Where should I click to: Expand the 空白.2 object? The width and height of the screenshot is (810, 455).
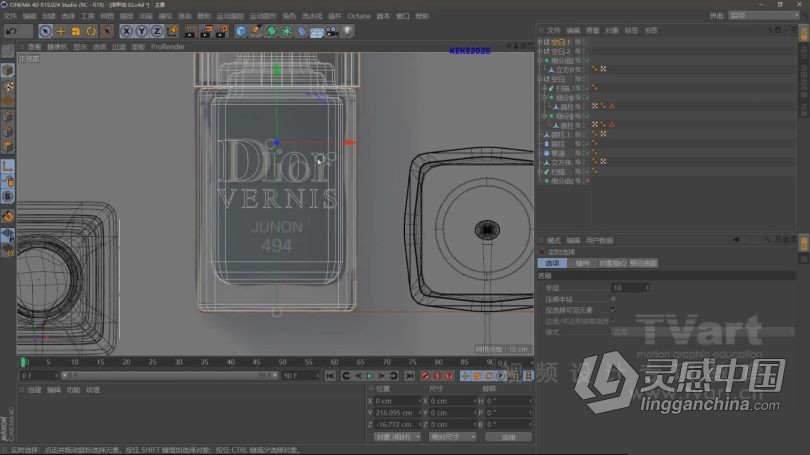click(540, 52)
